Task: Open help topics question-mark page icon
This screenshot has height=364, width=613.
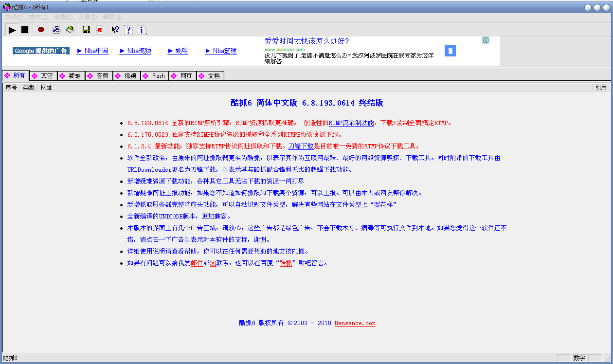Action: click(128, 30)
